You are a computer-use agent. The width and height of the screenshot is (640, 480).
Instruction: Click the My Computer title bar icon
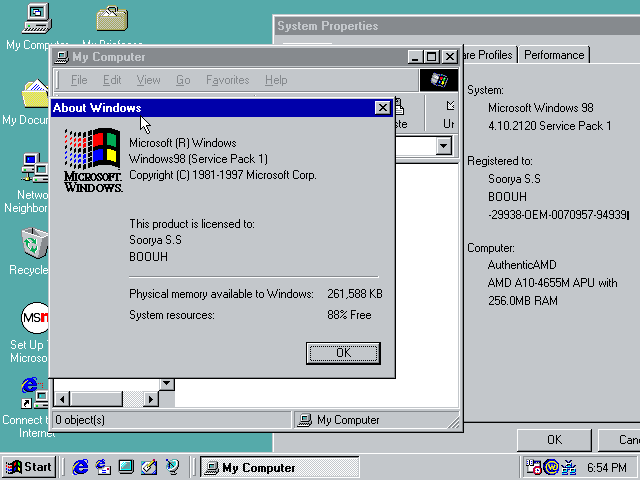pyautogui.click(x=62, y=57)
